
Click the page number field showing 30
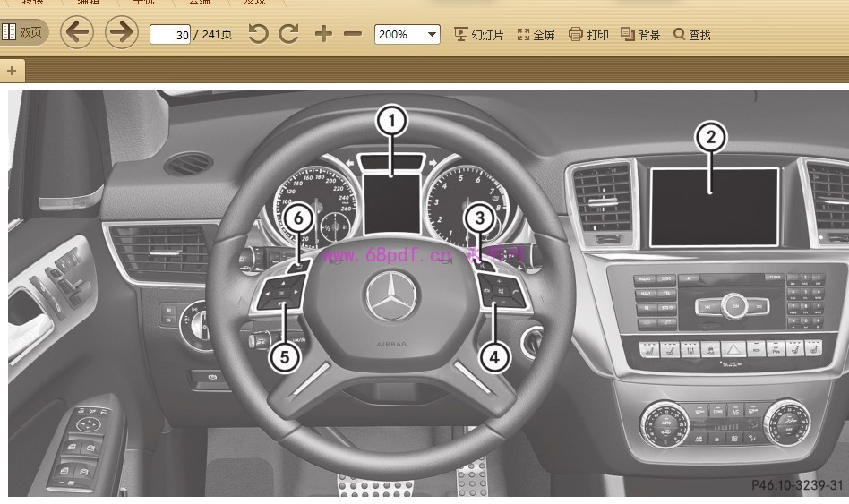coord(170,35)
